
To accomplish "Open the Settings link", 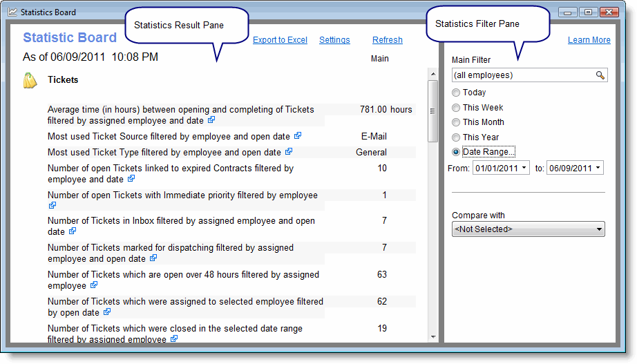I will [x=334, y=40].
